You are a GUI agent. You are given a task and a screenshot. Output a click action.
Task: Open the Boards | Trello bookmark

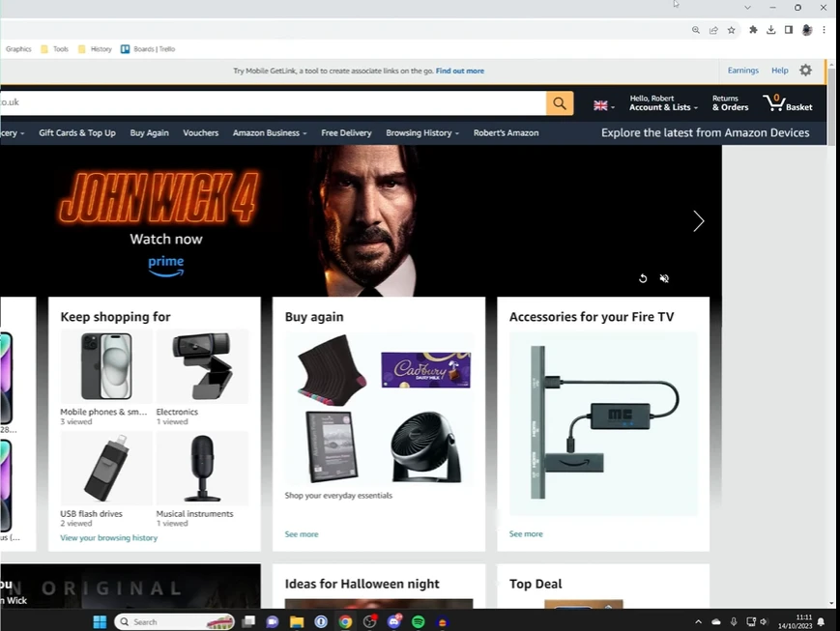click(x=148, y=48)
